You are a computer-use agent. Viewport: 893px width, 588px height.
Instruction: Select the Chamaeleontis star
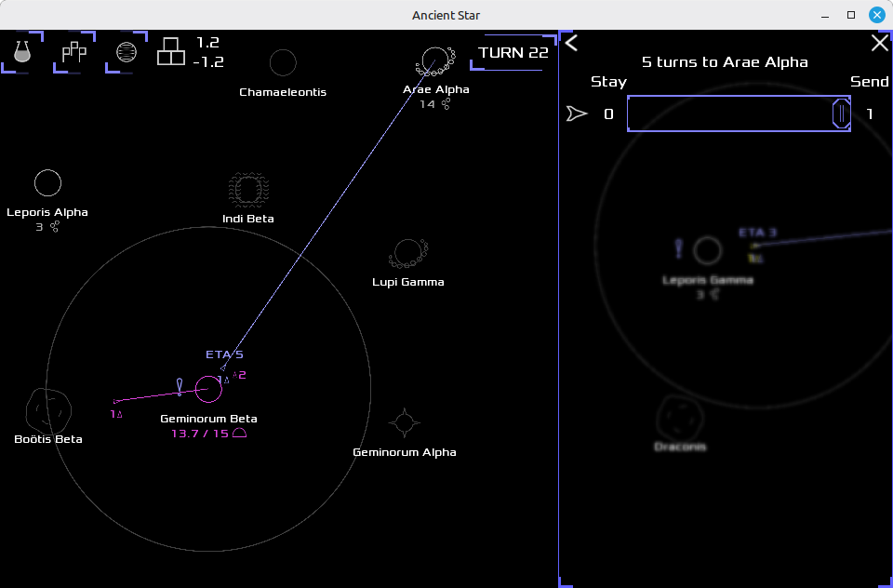tap(283, 63)
